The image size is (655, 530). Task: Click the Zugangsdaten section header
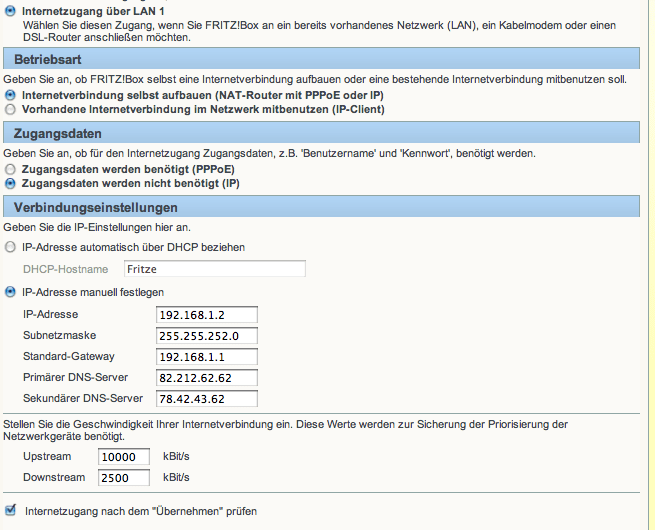321,133
